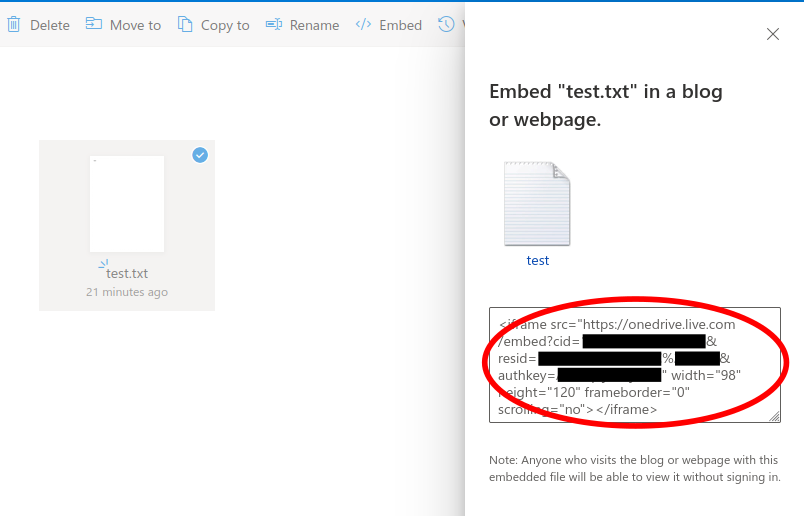Select the Rename command label
804x516 pixels.
click(x=314, y=25)
